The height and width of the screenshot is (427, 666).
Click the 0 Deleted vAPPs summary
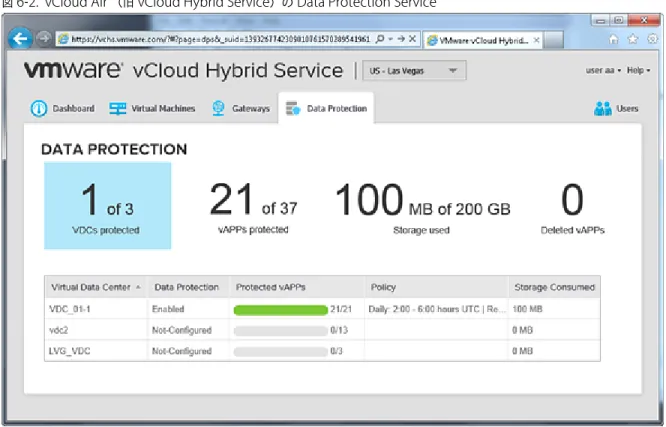tap(572, 207)
